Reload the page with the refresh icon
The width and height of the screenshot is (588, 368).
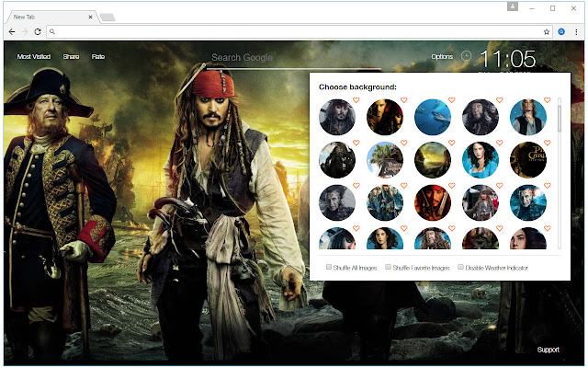click(38, 32)
